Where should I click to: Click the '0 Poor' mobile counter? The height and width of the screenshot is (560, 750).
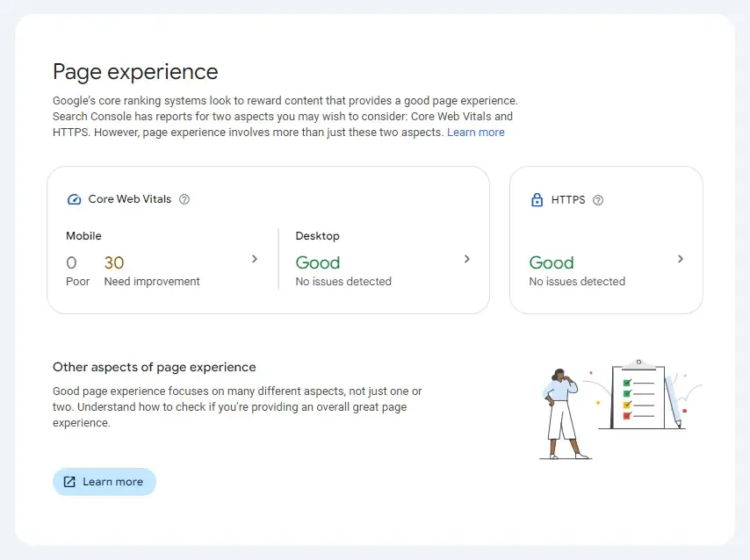tap(77, 270)
